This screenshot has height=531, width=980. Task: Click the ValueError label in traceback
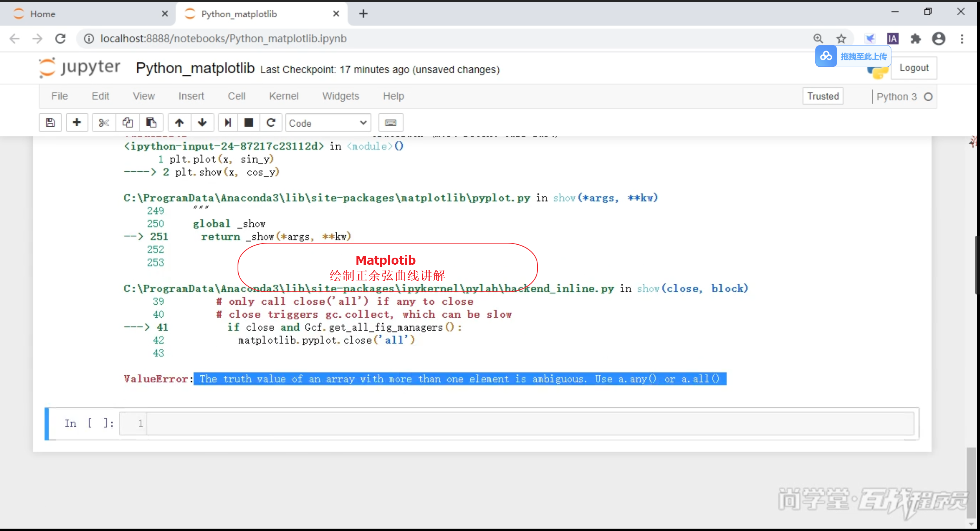pyautogui.click(x=156, y=379)
